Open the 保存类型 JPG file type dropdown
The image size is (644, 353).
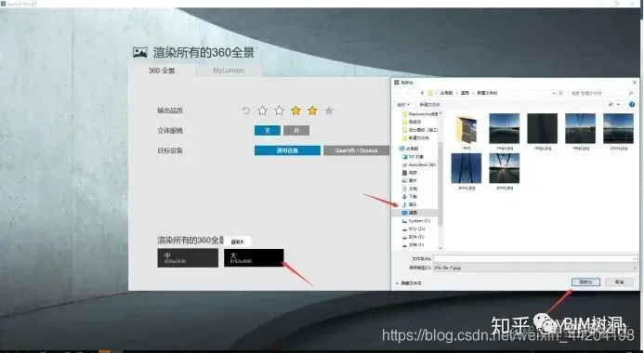pyautogui.click(x=535, y=268)
